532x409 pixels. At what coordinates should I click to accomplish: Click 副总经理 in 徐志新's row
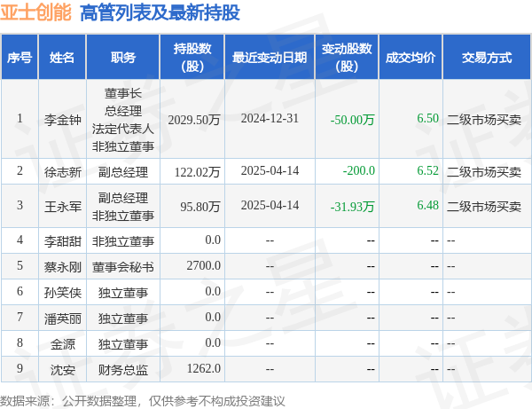123,172
